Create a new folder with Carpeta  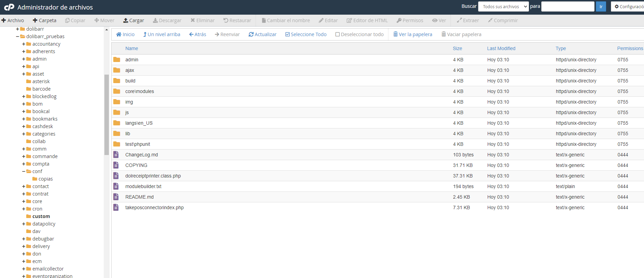tap(44, 20)
